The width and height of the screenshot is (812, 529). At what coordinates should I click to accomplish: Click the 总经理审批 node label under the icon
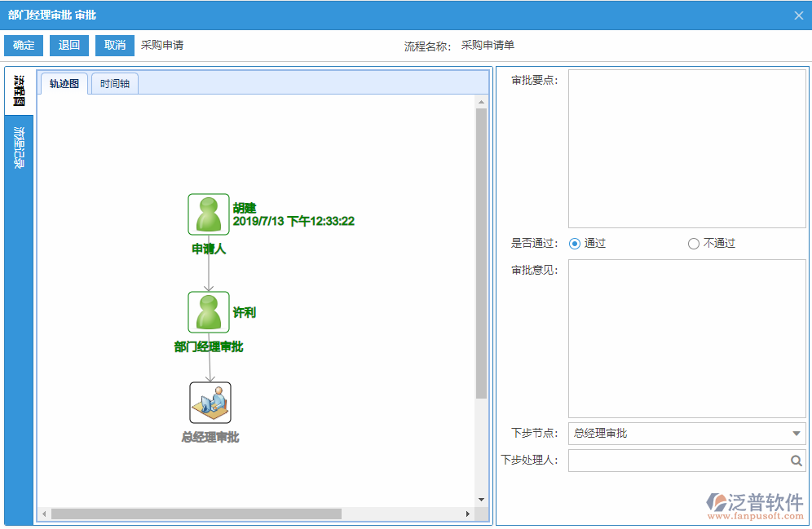(x=210, y=438)
